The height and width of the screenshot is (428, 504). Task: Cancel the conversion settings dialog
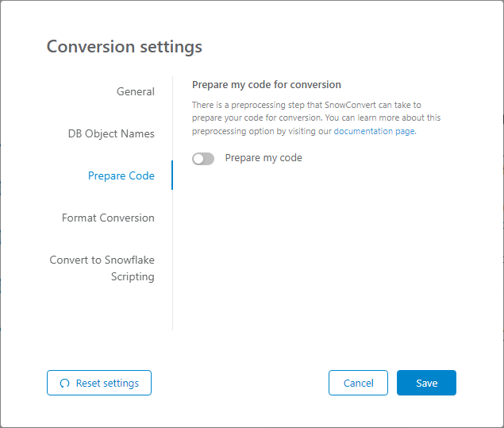358,383
